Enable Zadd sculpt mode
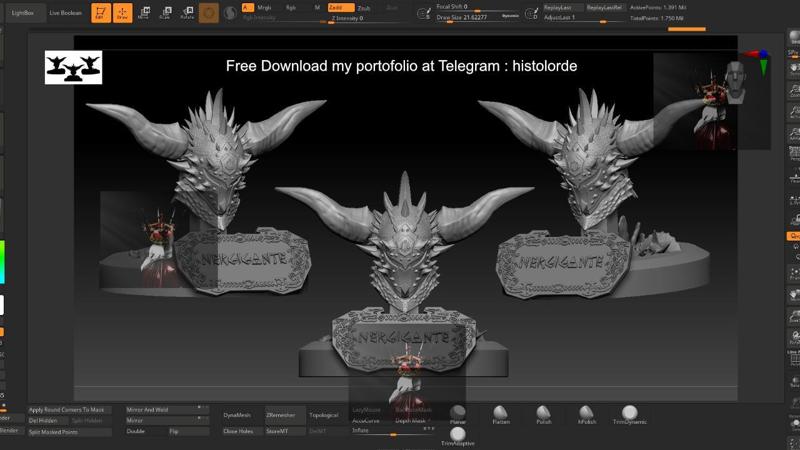This screenshot has height=450, width=800. 341,8
